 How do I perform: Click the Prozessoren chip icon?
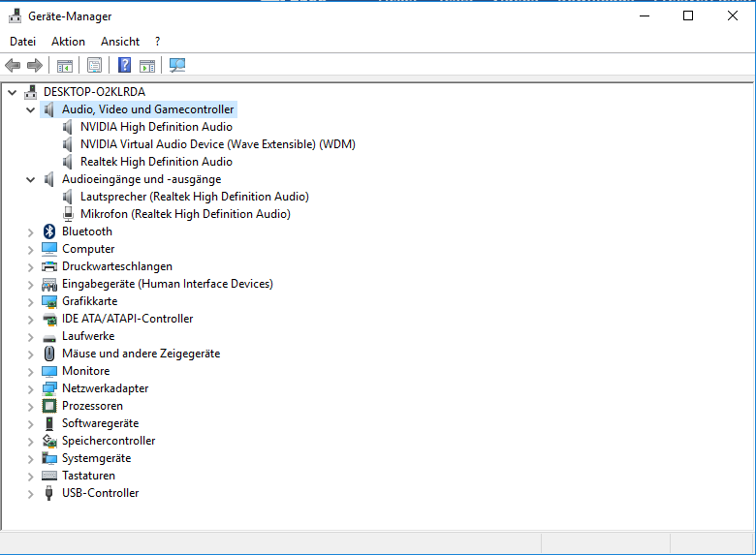(49, 406)
